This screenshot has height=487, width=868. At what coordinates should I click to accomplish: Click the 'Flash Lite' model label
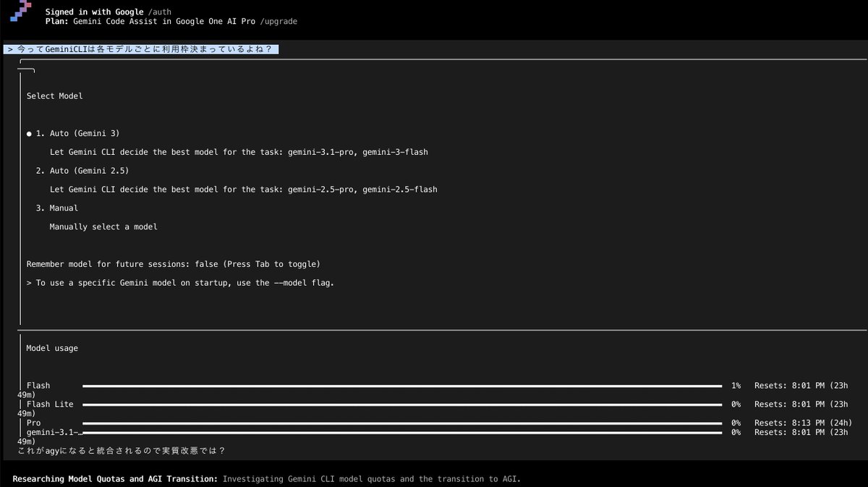point(50,405)
